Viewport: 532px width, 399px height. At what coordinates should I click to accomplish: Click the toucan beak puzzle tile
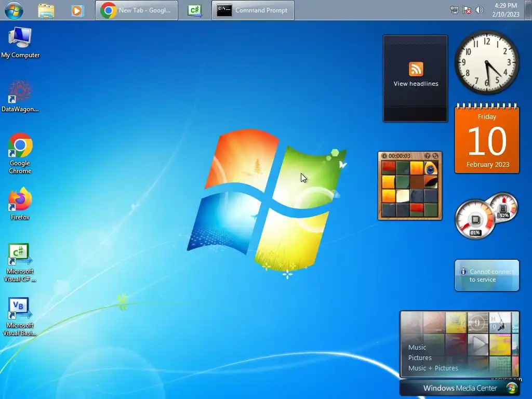coord(431,182)
